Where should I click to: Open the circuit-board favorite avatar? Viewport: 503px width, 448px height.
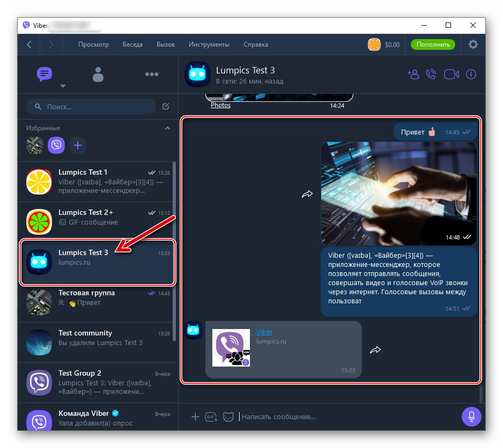[35, 145]
